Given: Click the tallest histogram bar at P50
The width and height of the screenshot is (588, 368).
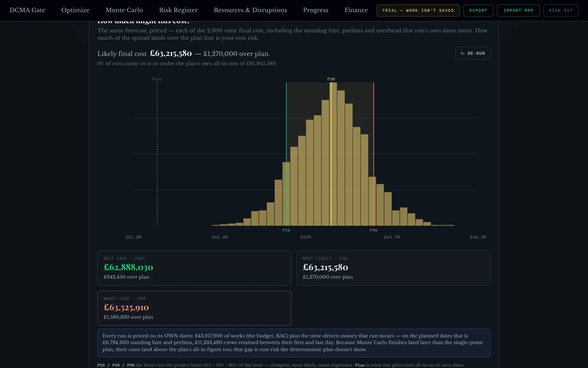Looking at the screenshot, I should (x=333, y=154).
